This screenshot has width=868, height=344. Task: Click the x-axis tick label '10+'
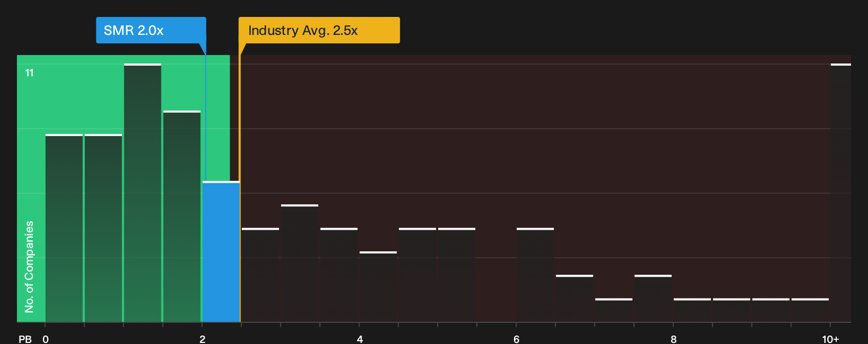click(830, 339)
